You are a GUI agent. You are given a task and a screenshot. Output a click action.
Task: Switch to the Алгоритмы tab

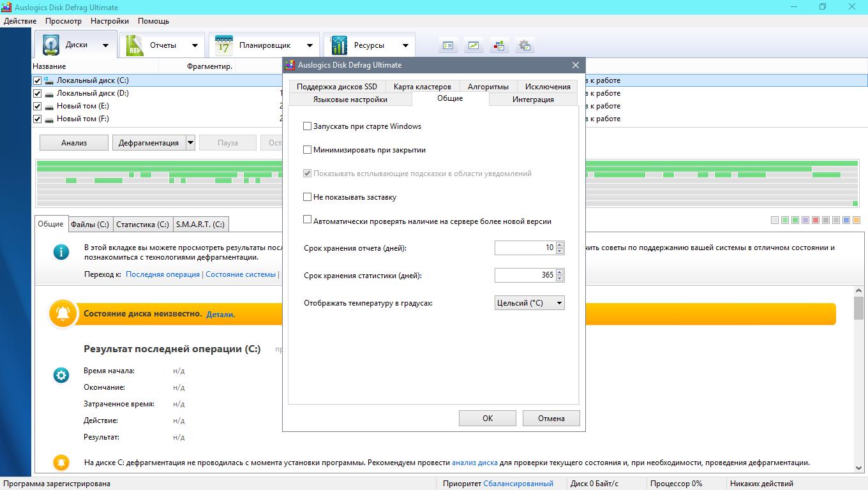488,86
